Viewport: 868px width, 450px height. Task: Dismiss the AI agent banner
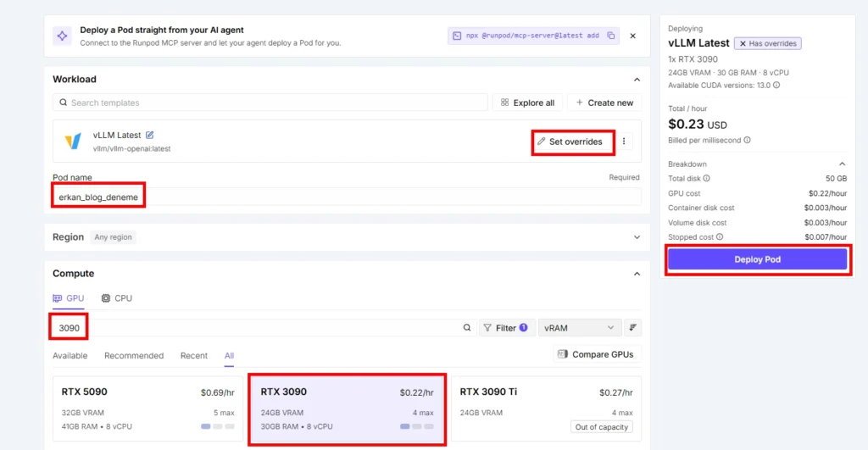click(632, 36)
